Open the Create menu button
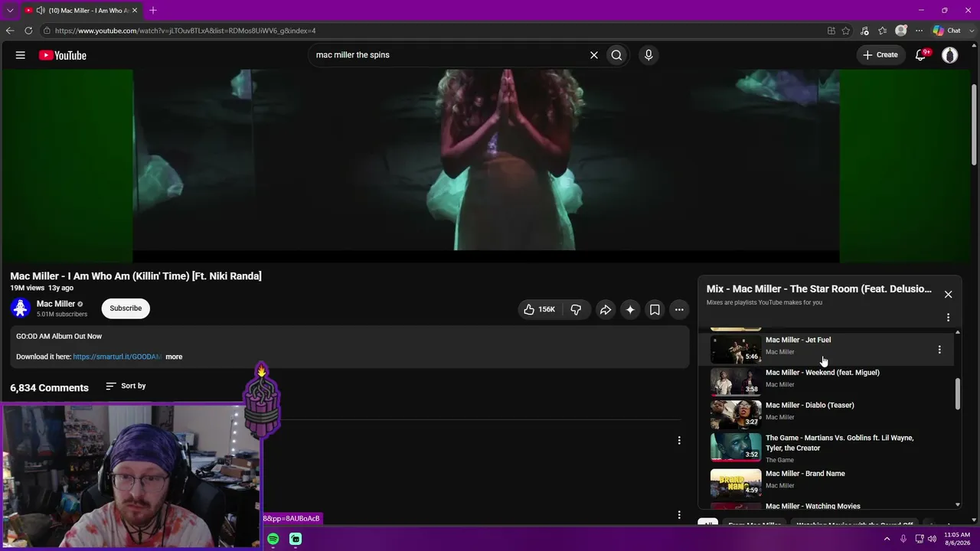This screenshot has height=551, width=980. pyautogui.click(x=880, y=55)
